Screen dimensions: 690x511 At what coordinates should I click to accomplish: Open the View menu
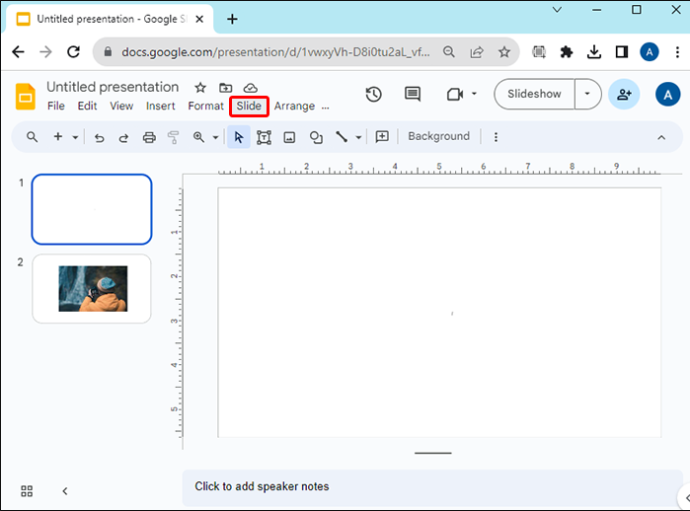point(121,106)
